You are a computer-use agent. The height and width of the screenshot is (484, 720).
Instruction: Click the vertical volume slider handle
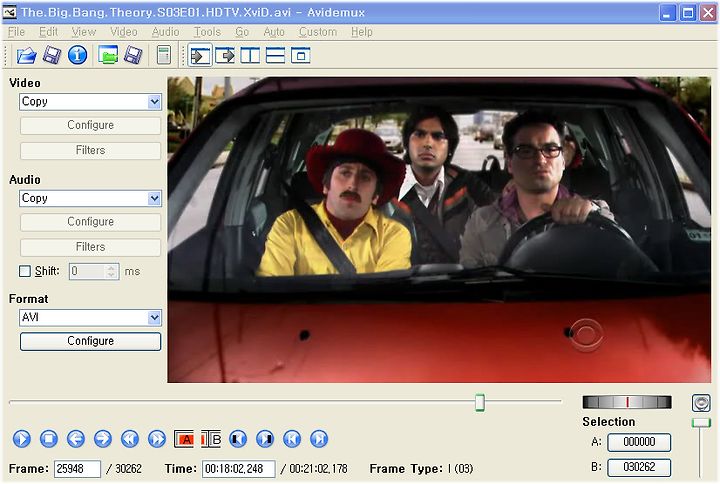(701, 422)
